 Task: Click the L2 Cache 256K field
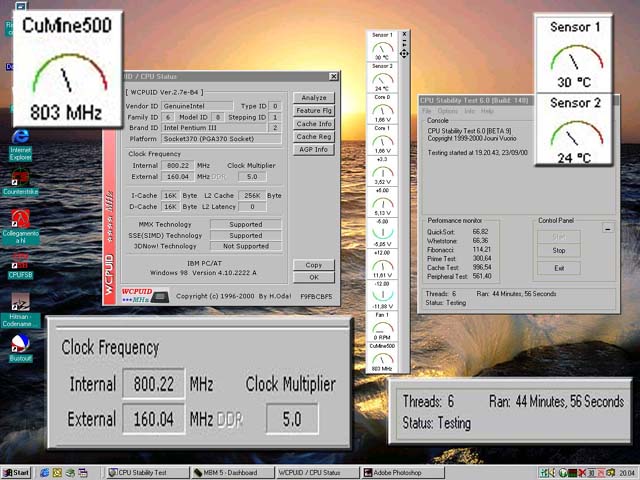pos(252,196)
